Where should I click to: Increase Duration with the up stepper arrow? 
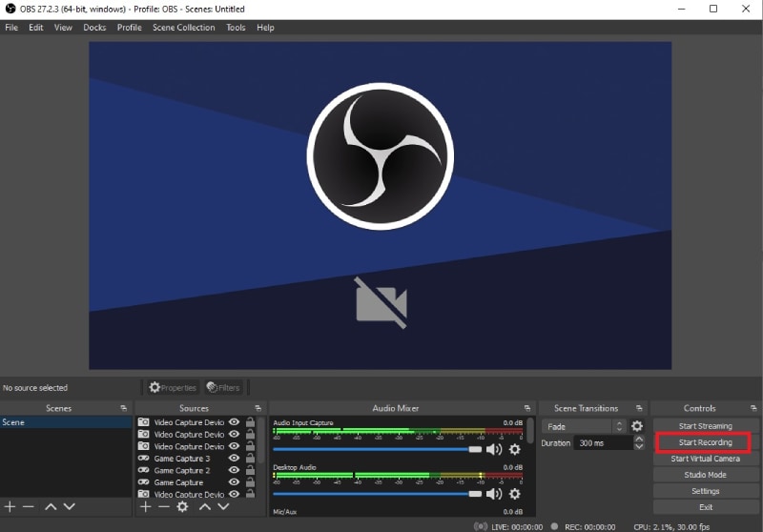tap(639, 440)
